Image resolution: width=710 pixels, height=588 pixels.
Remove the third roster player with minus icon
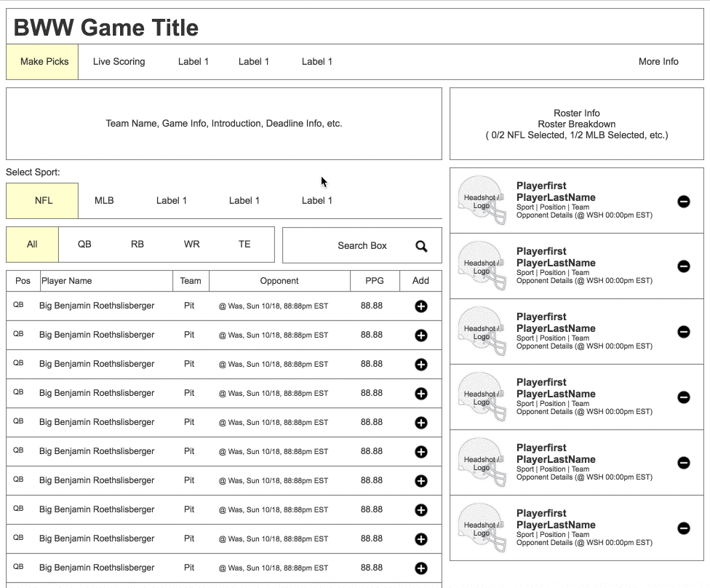(684, 332)
